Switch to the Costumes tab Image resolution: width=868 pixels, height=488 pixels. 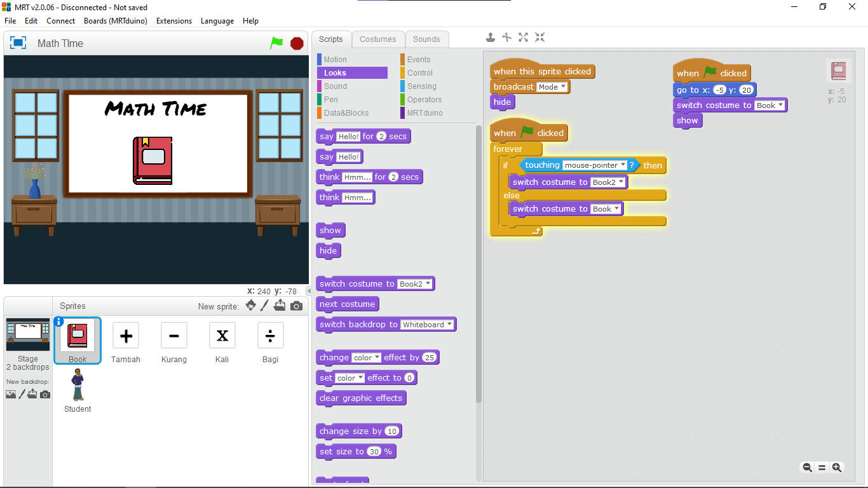pyautogui.click(x=377, y=39)
